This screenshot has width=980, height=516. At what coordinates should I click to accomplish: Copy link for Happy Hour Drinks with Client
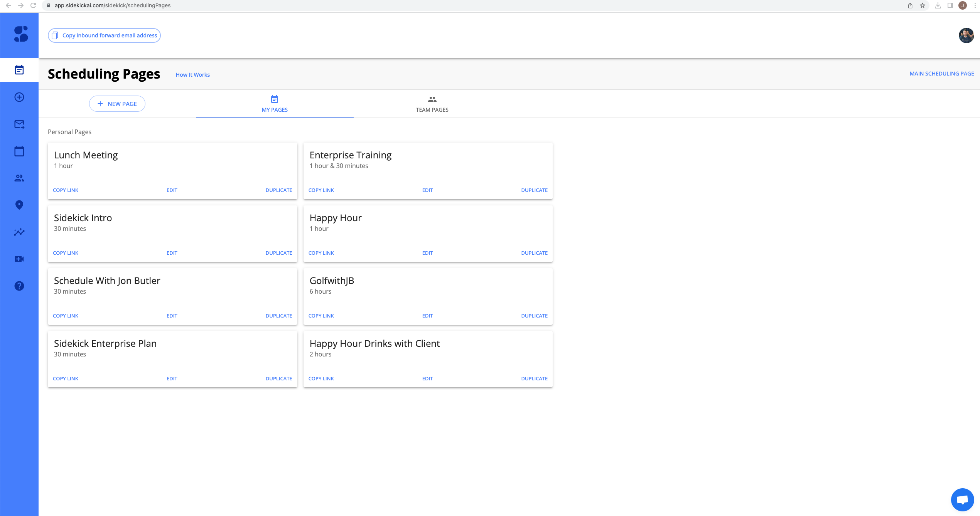point(321,379)
